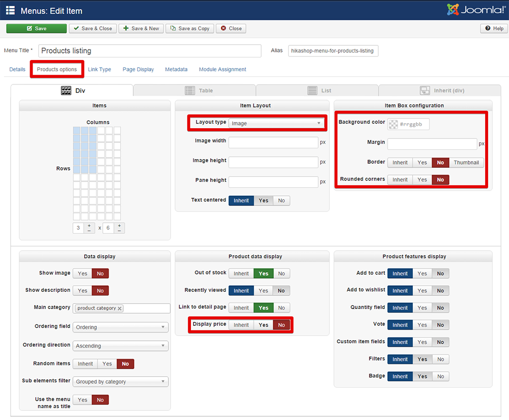Set Border to Yes
This screenshot has width=509, height=420.
tap(422, 163)
